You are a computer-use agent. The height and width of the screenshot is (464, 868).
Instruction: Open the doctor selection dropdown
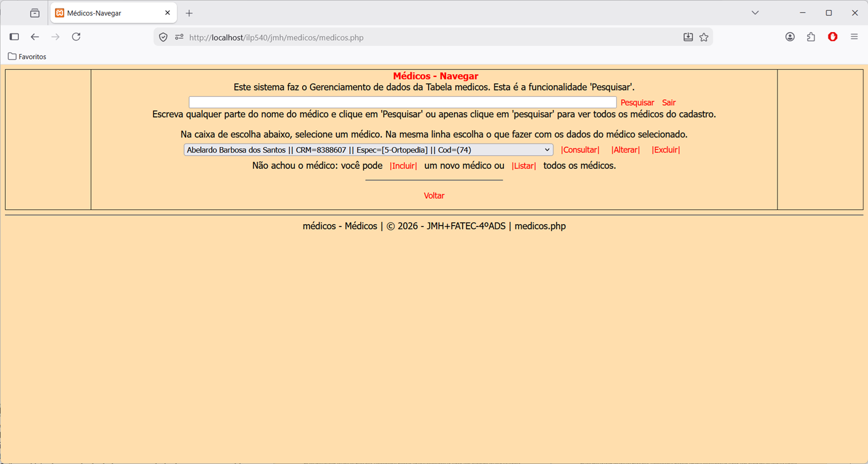pos(368,150)
